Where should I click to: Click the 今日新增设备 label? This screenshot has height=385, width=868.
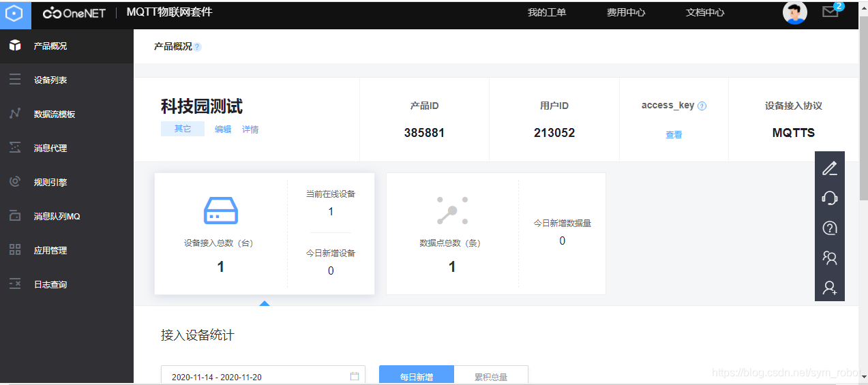pos(331,253)
